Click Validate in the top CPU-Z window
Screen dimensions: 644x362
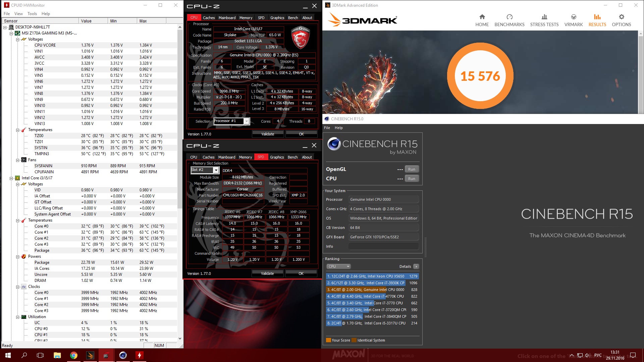coord(268,134)
